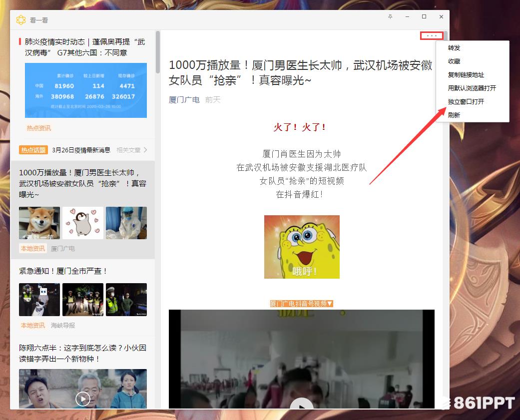The height and width of the screenshot is (420, 520).
Task: Open the police with scooter thumbnail
Action: (x=39, y=299)
